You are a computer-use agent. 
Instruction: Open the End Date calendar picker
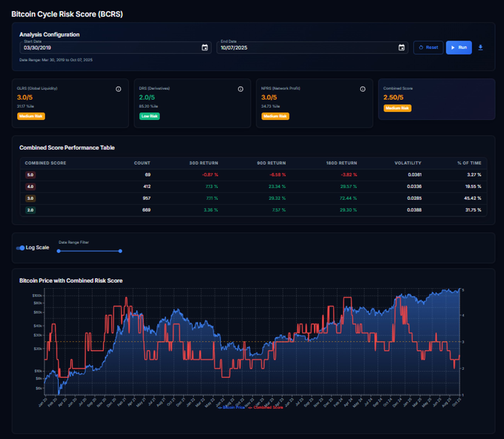401,47
